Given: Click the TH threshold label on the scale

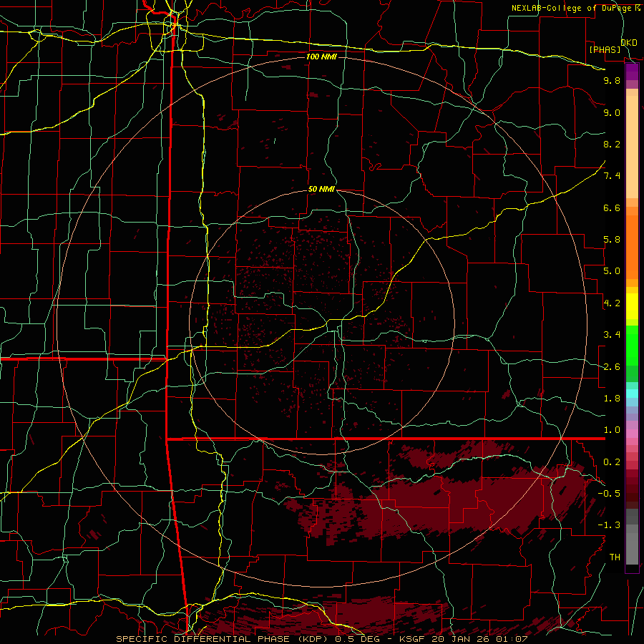Looking at the screenshot, I should 615,557.
